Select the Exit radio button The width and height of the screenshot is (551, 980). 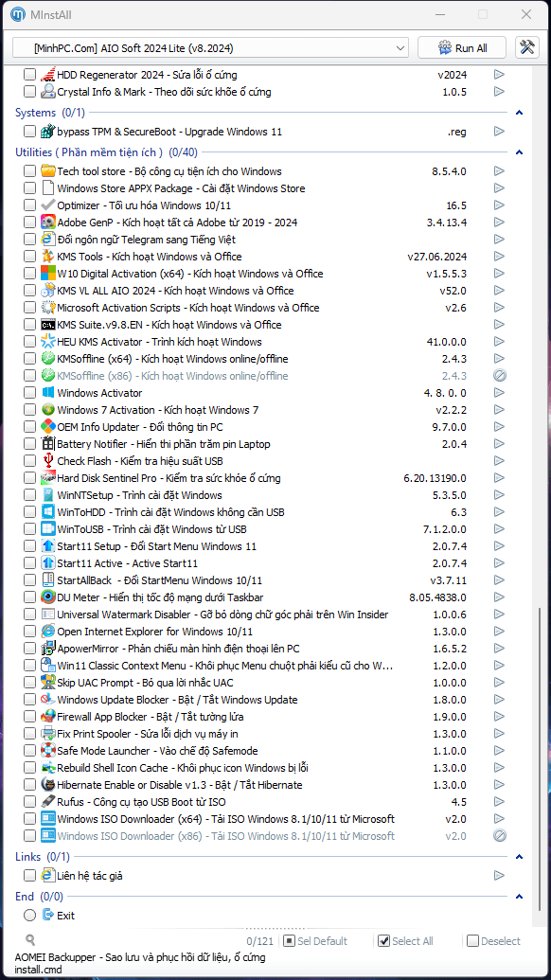(29, 915)
